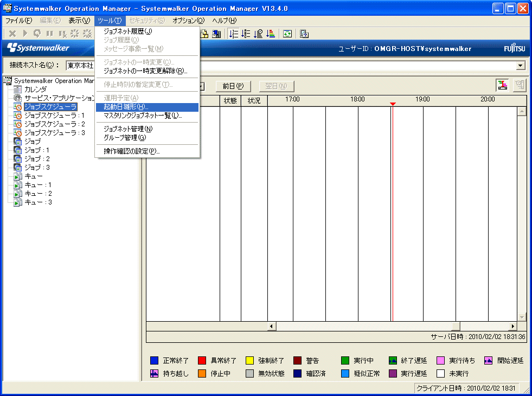Select キュー：3 in tree
The image size is (532, 396).
point(38,202)
